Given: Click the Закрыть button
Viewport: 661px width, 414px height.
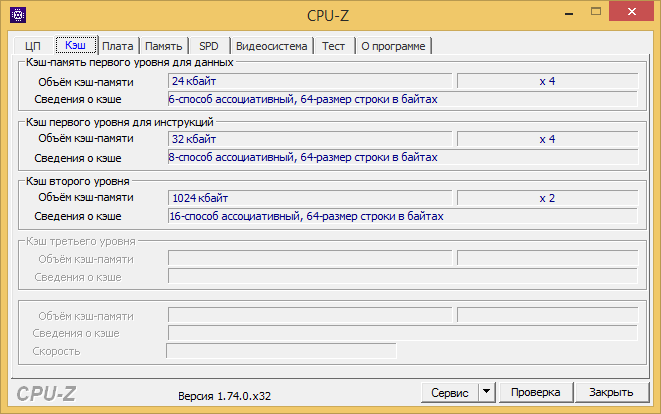Looking at the screenshot, I should 611,392.
